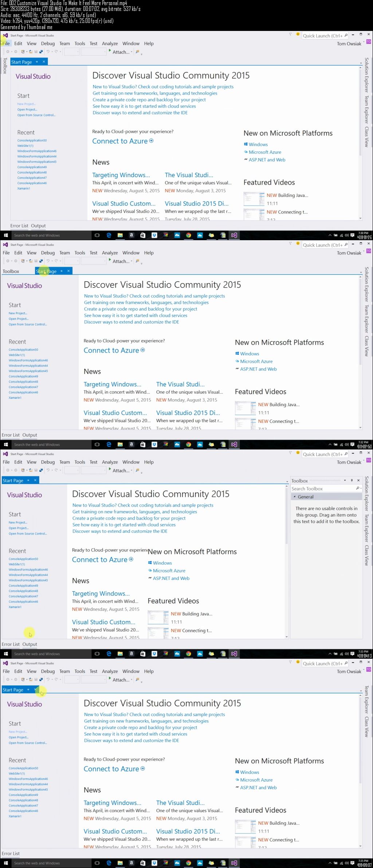Click the Microsoft Edge taskbar icon in the 00:01:26 frame

[109, 235]
